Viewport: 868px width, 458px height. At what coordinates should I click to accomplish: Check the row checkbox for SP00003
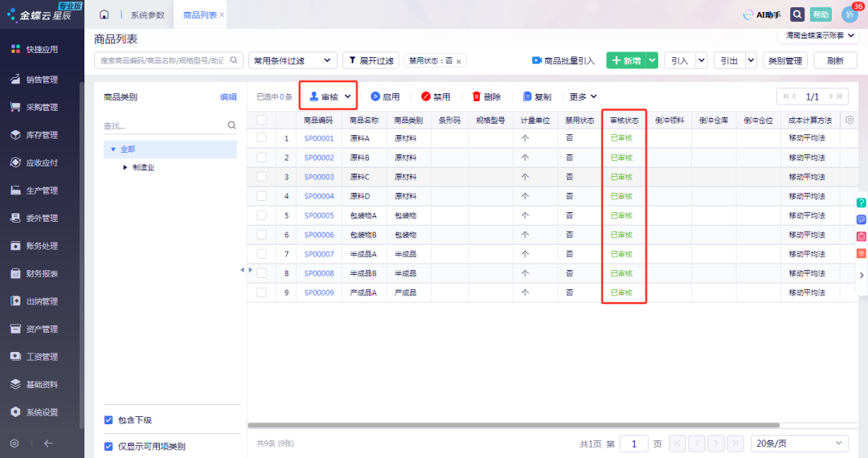(x=262, y=177)
